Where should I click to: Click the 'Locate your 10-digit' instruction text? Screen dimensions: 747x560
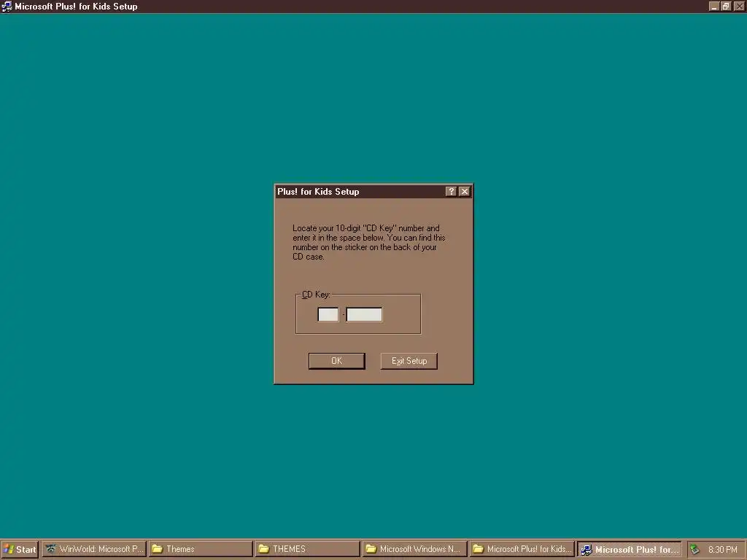click(368, 242)
